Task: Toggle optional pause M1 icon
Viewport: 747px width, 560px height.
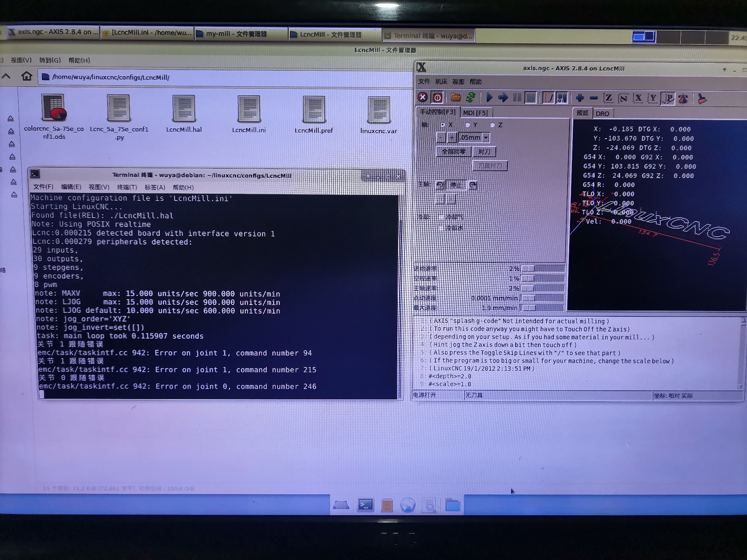Action: (562, 98)
